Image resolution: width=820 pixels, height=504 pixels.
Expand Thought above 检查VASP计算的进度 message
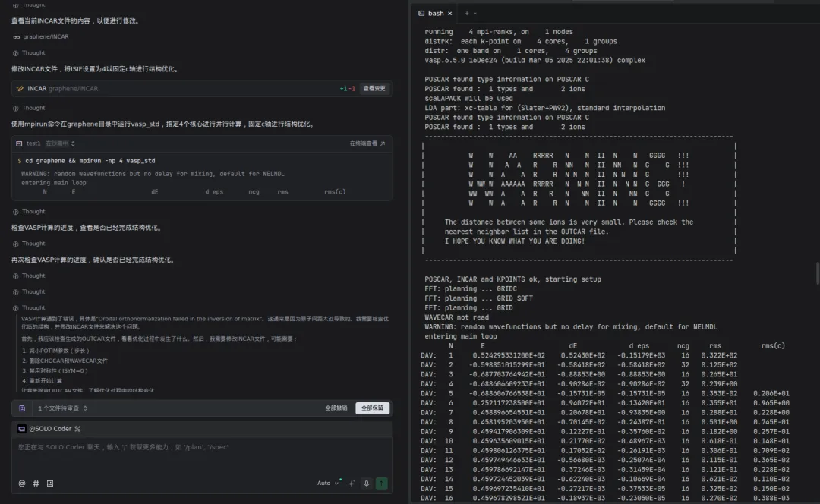[x=29, y=212]
